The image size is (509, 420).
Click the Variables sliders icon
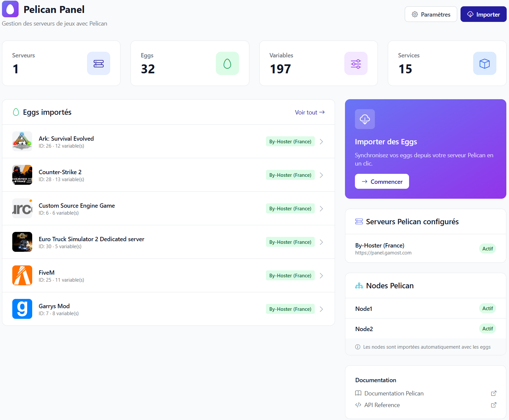[356, 63]
